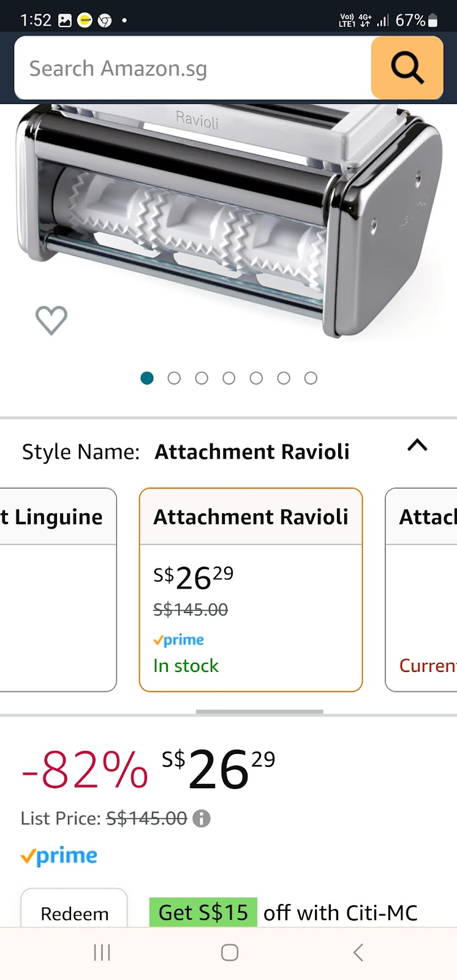Collapse Style Name section with chevron
The height and width of the screenshot is (980, 457).
point(417,445)
